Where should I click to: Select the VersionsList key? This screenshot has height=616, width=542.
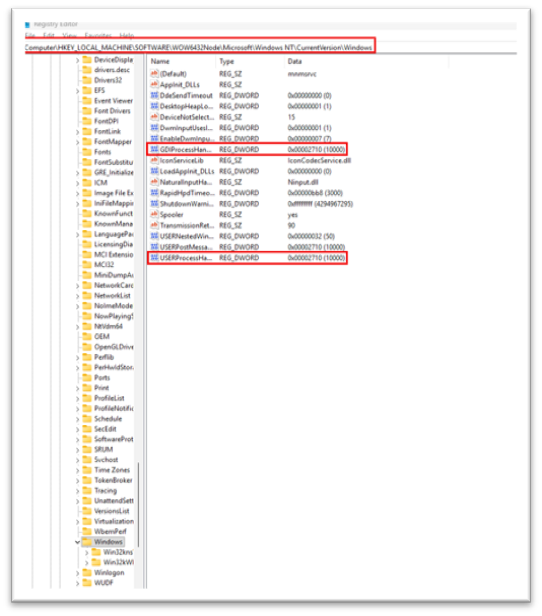click(x=112, y=511)
